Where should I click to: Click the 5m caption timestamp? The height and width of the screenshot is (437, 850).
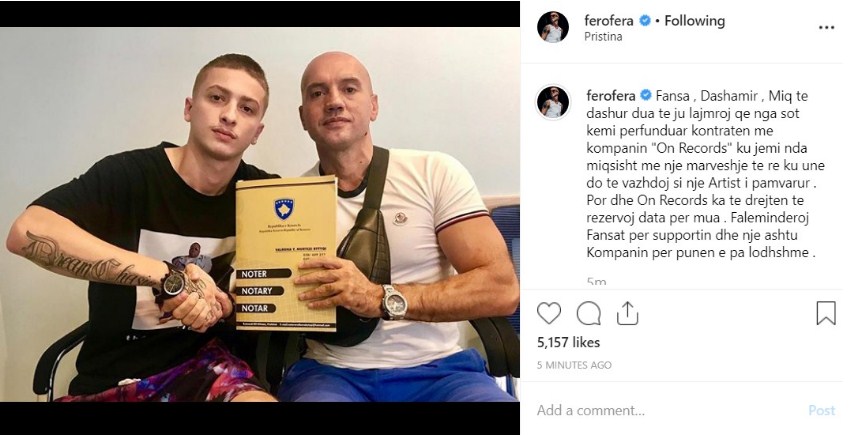596,281
